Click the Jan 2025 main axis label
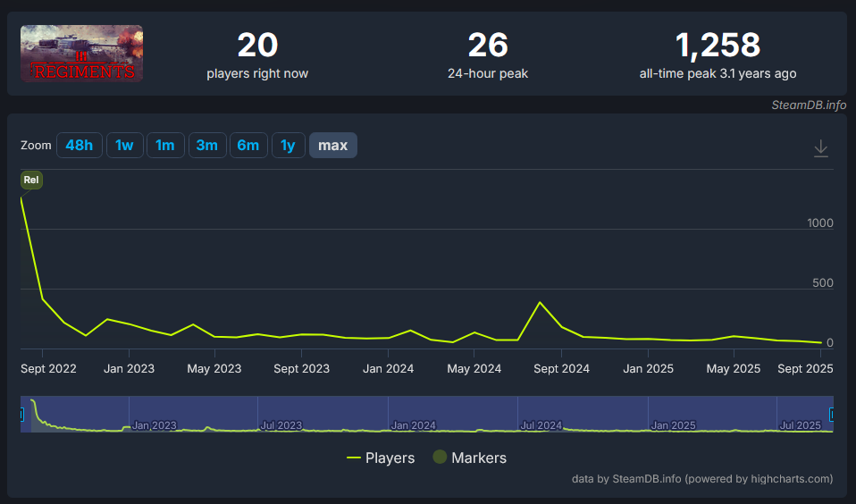Screen dimensions: 856x504 [x=648, y=368]
